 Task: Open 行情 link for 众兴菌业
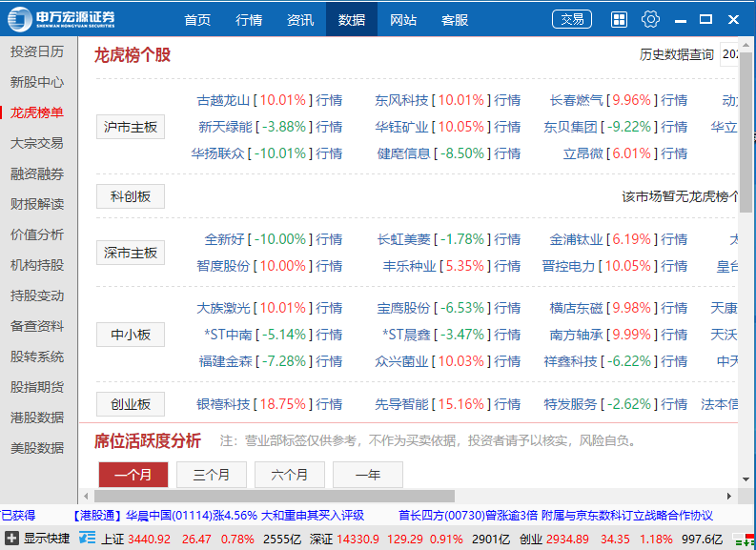point(507,361)
